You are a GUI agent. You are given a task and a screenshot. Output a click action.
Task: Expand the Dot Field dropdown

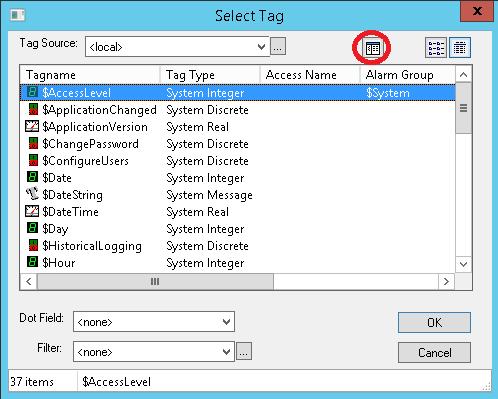[154, 322]
